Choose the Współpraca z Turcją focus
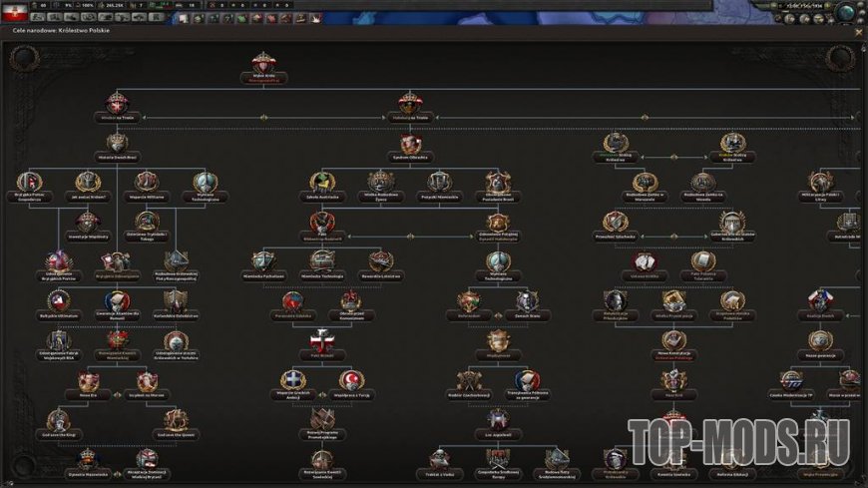Viewport: 868px width, 488px height. click(350, 381)
